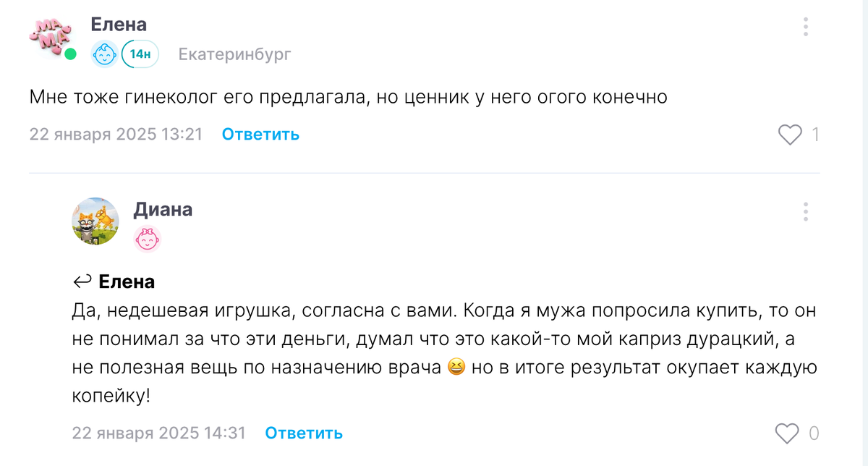Click the reply arrow before Елена's name
Image resolution: width=868 pixels, height=466 pixels.
click(83, 281)
